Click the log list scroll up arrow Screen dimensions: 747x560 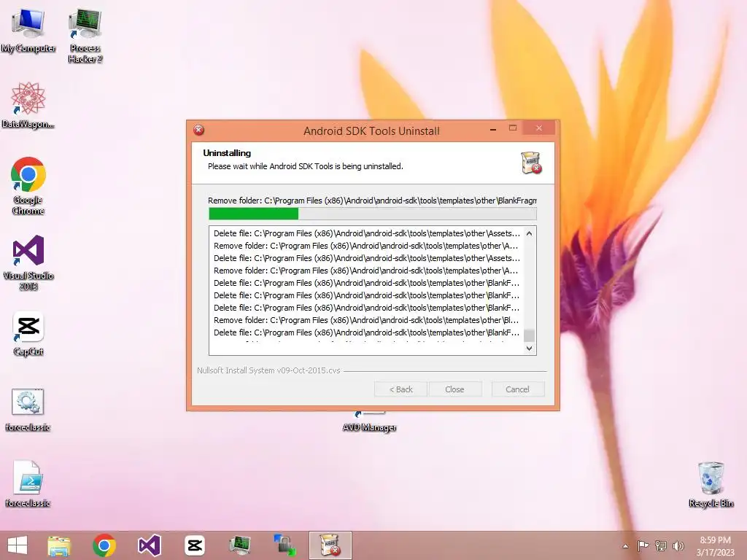click(x=529, y=233)
